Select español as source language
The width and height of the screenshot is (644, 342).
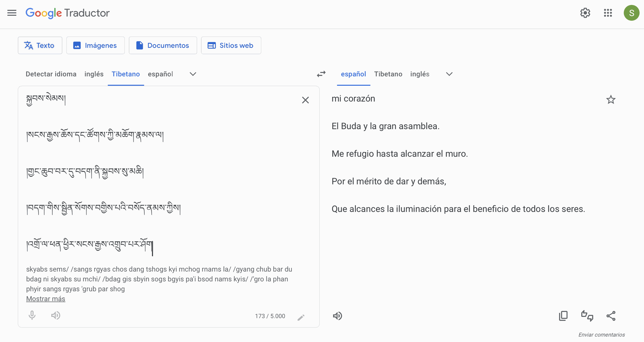160,74
